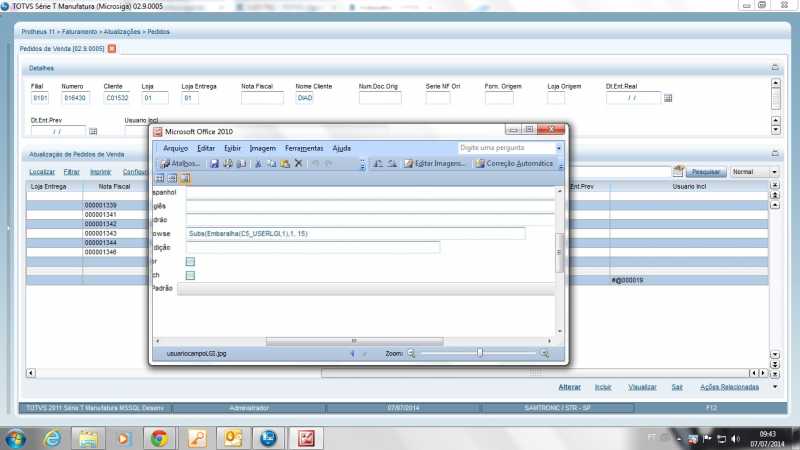Image resolution: width=800 pixels, height=450 pixels.
Task: Click Editar Imagens button
Action: tap(434, 164)
